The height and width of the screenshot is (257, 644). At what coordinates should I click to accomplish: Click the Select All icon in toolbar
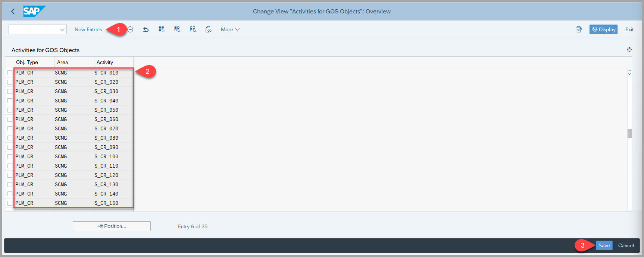coord(161,29)
